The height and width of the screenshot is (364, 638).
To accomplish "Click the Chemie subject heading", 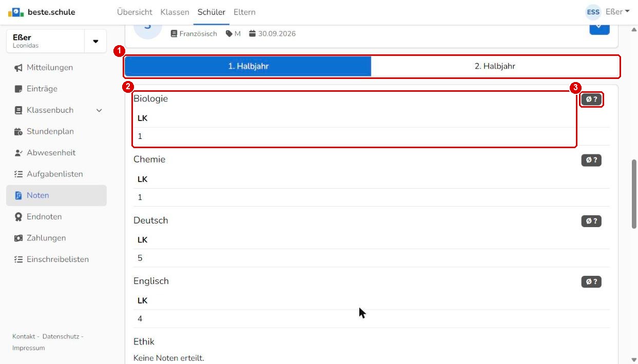I will (x=149, y=159).
